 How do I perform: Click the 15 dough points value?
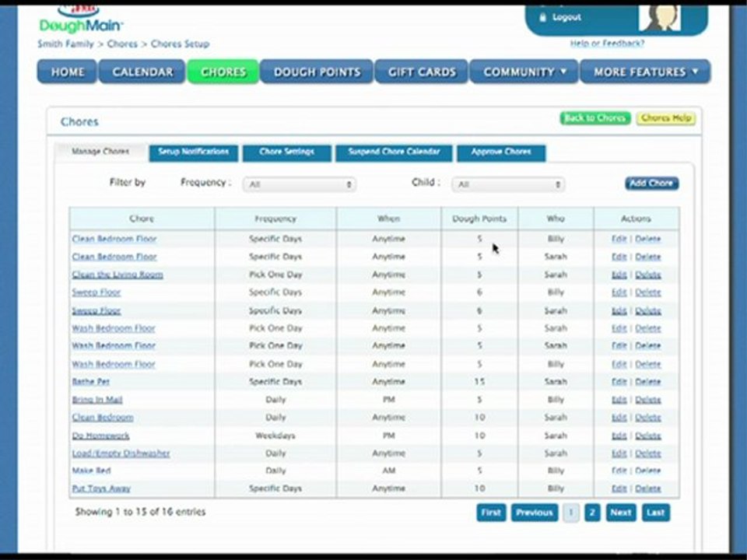[x=479, y=382]
